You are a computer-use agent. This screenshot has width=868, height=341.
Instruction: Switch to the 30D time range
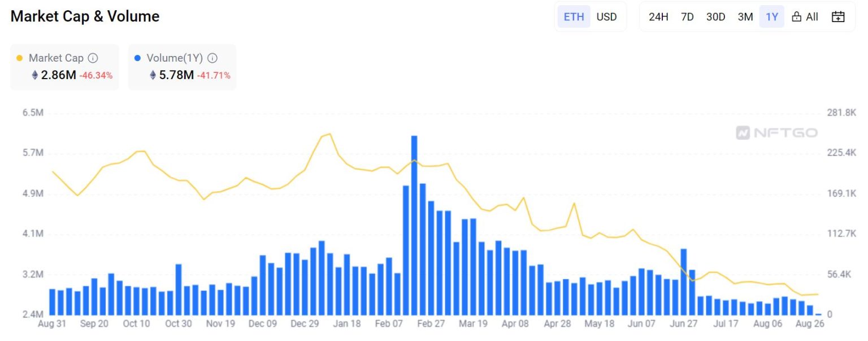coord(716,16)
